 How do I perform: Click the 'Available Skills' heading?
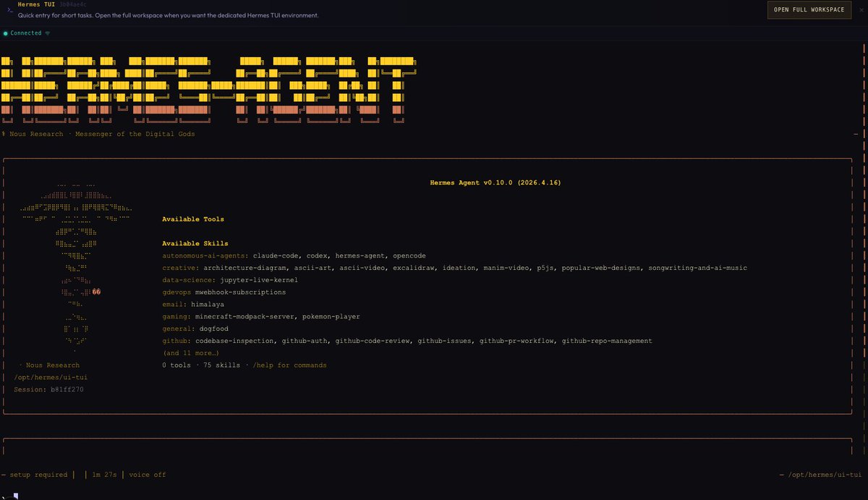195,244
